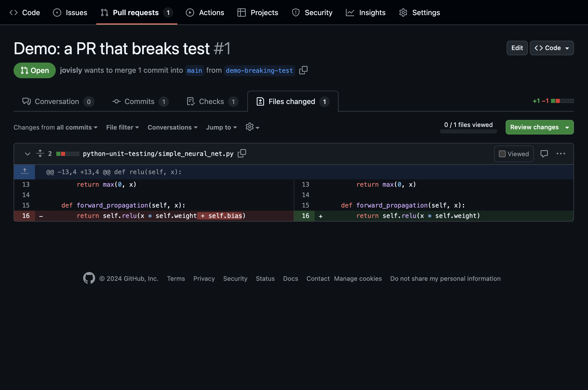Click Edit pull request title button
Screen dimensions: 588x390
pos(517,48)
